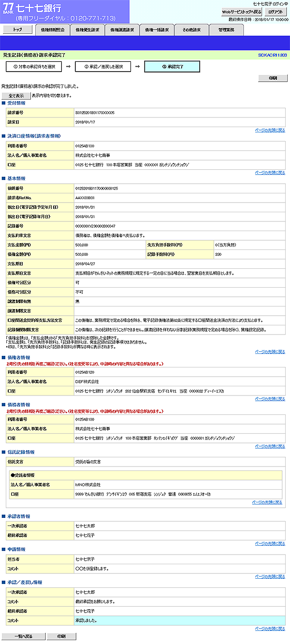This screenshot has height=644, width=290.
Task: Click the 信託記録情報 section heading
Action: 21,452
